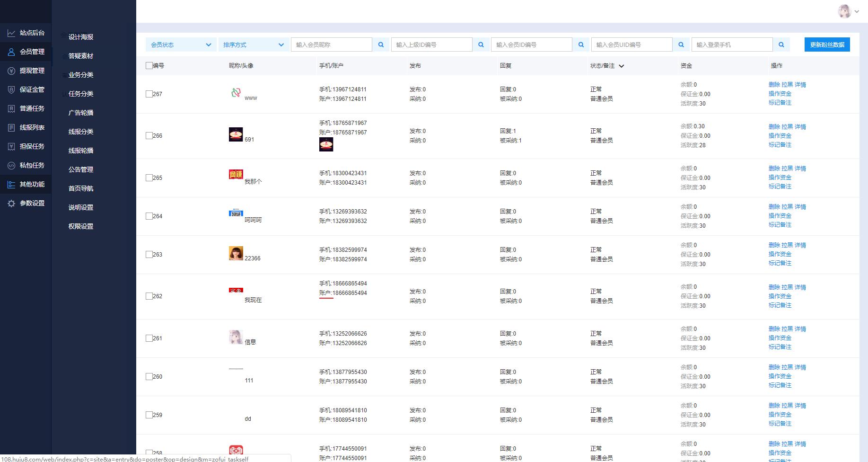Select 权限设置 submenu item

pyautogui.click(x=81, y=226)
